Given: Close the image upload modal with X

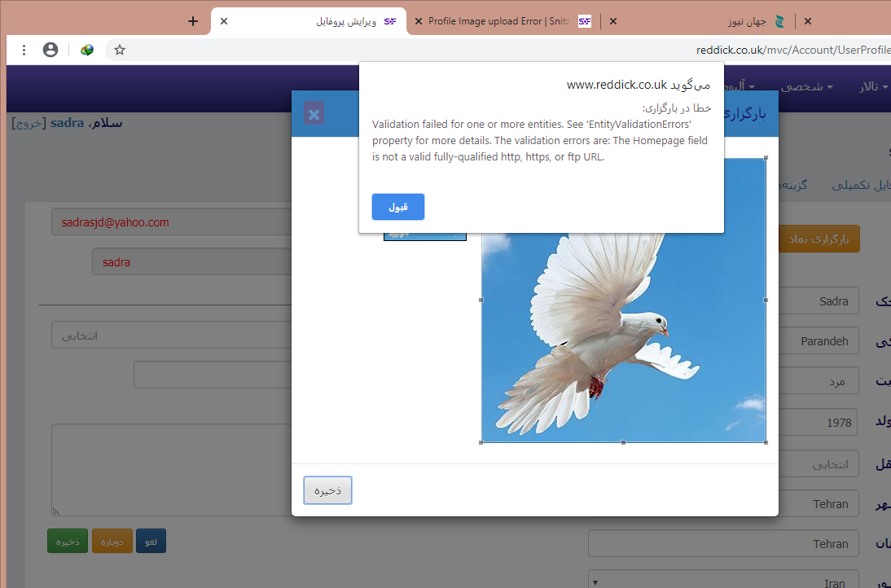Looking at the screenshot, I should [314, 113].
